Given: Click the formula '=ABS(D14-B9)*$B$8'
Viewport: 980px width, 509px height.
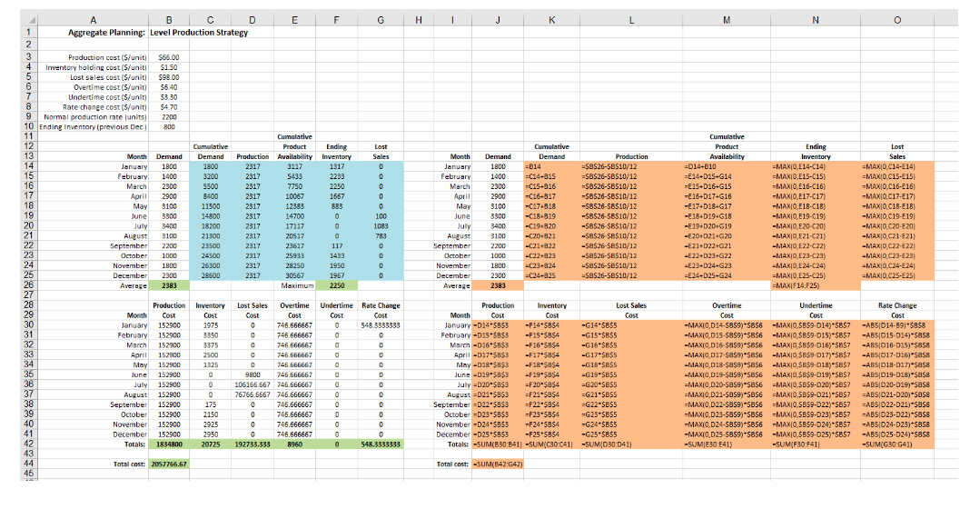Looking at the screenshot, I should [896, 325].
